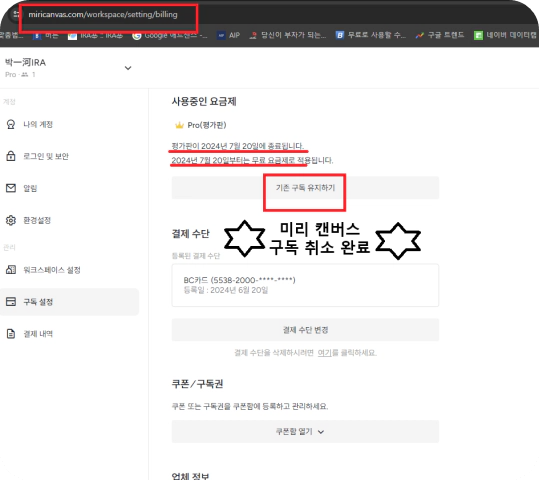Click 쿠폰함 열기 button
The height and width of the screenshot is (480, 539).
point(305,432)
